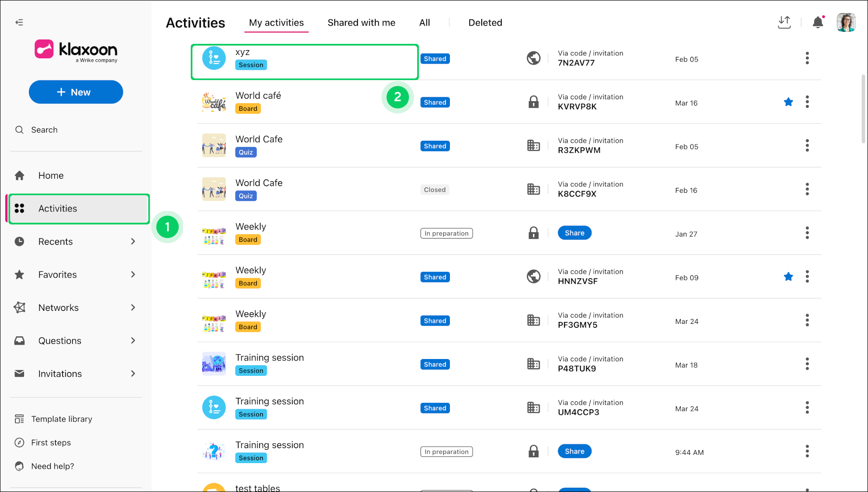Click the Favorites star icon in sidebar

(19, 275)
